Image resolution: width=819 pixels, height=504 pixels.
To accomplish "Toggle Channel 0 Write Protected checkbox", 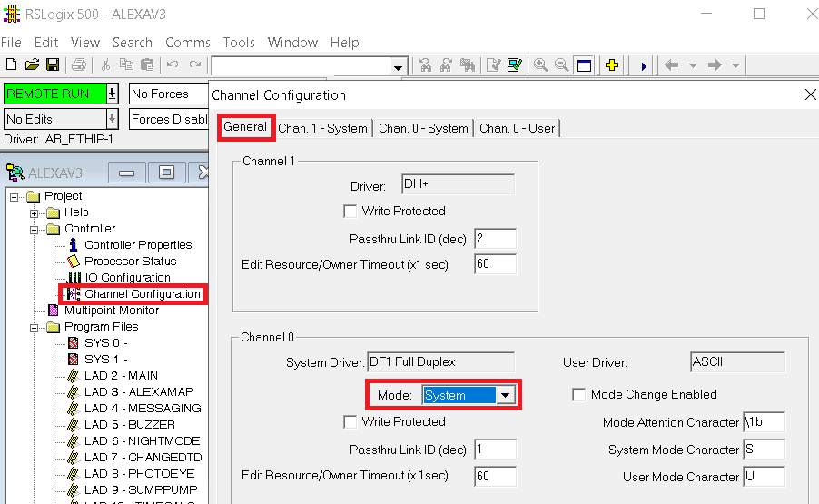I will pos(350,421).
